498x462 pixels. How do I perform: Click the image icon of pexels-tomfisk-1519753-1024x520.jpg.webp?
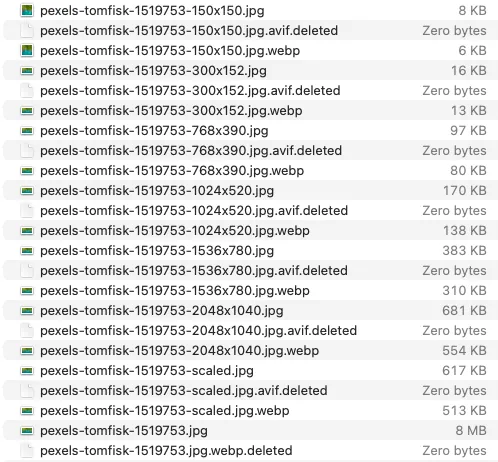pyautogui.click(x=27, y=230)
